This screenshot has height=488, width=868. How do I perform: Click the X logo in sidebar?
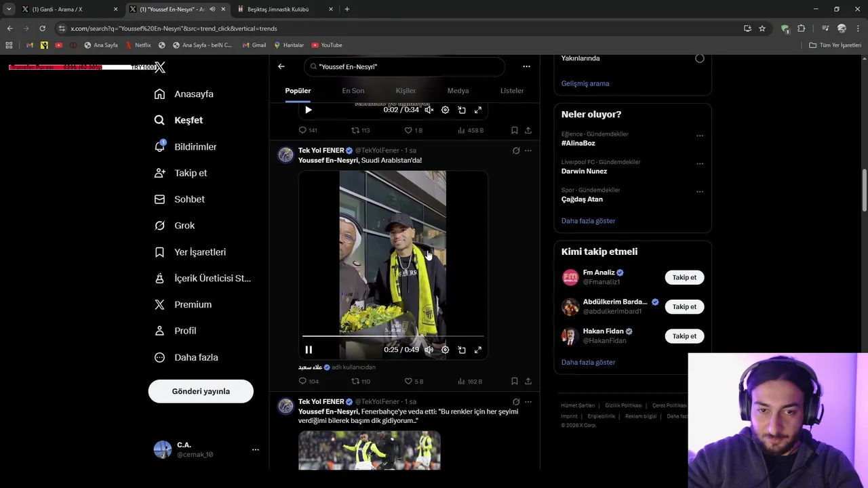click(160, 67)
